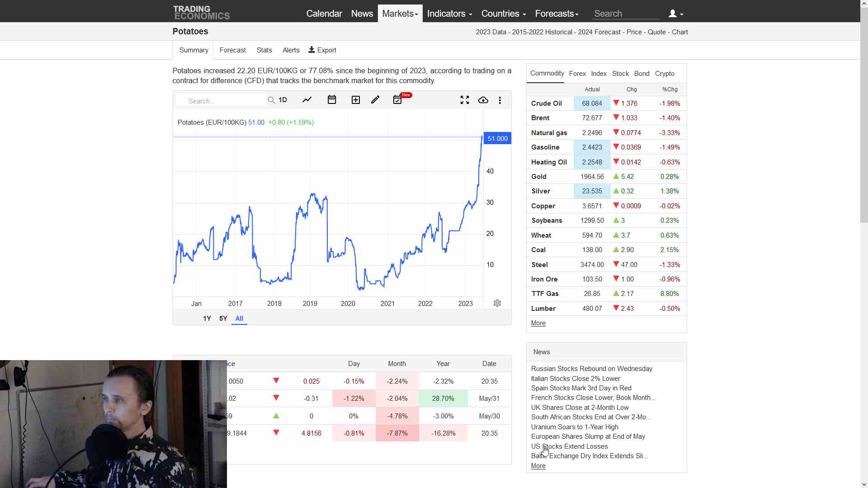Expand the Indicators dropdown menu

tap(449, 14)
